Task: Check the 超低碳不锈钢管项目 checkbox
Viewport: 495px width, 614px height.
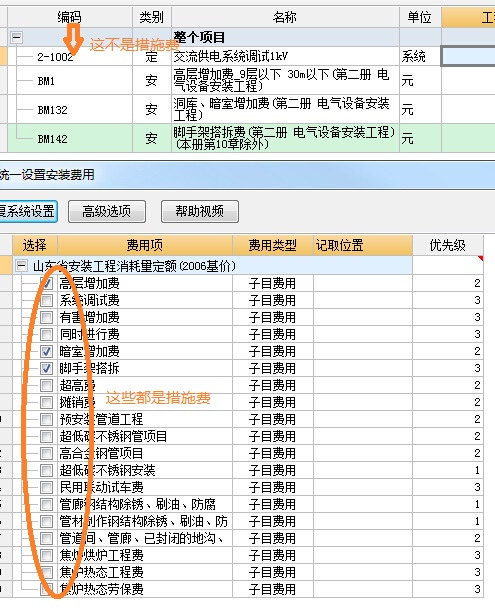Action: pos(47,436)
